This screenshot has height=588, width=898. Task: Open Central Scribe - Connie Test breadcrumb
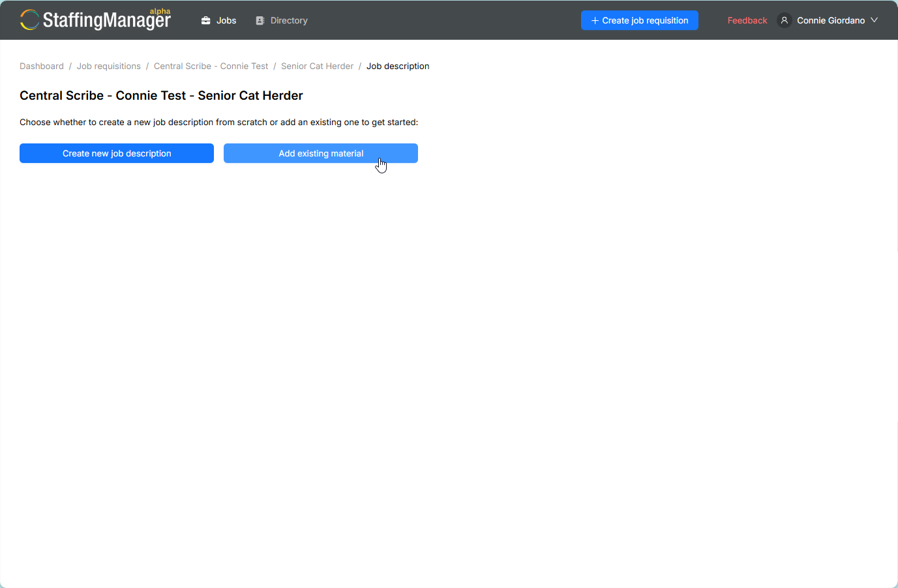211,66
